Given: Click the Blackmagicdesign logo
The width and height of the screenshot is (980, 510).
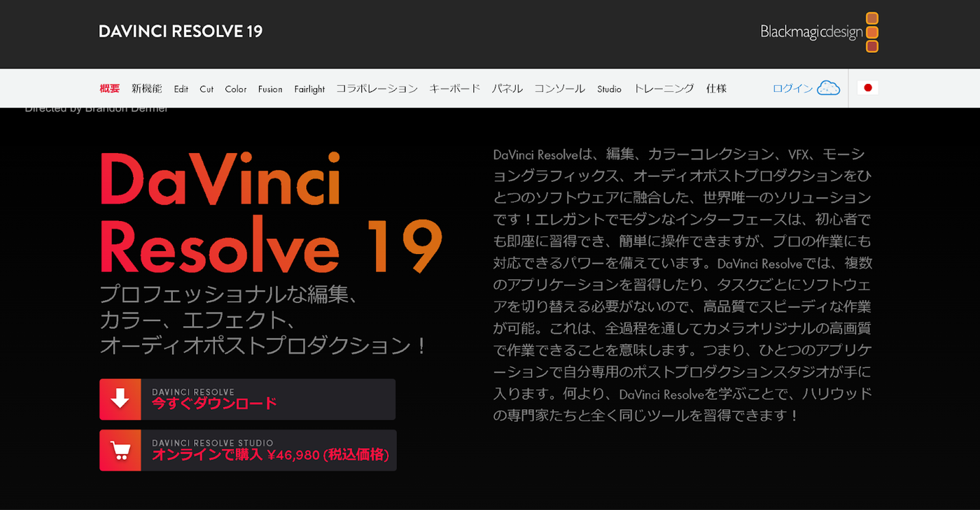Looking at the screenshot, I should pyautogui.click(x=819, y=32).
